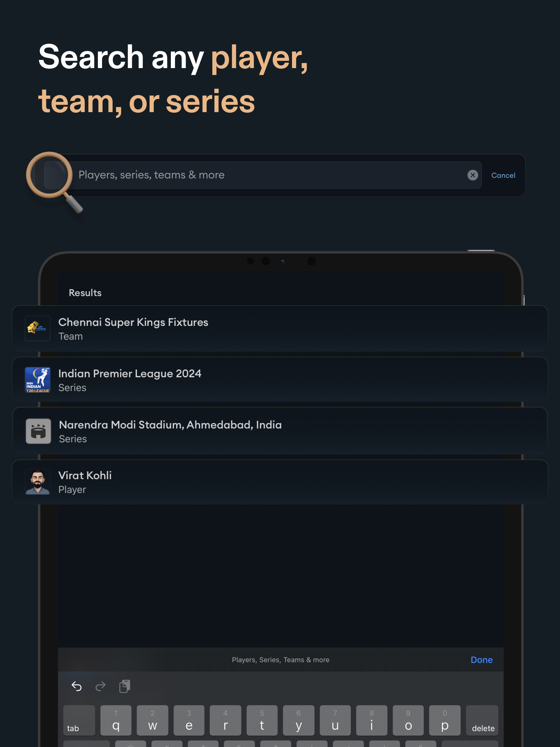The height and width of the screenshot is (747, 560).
Task: Tap Done above the keyboard
Action: (x=481, y=660)
